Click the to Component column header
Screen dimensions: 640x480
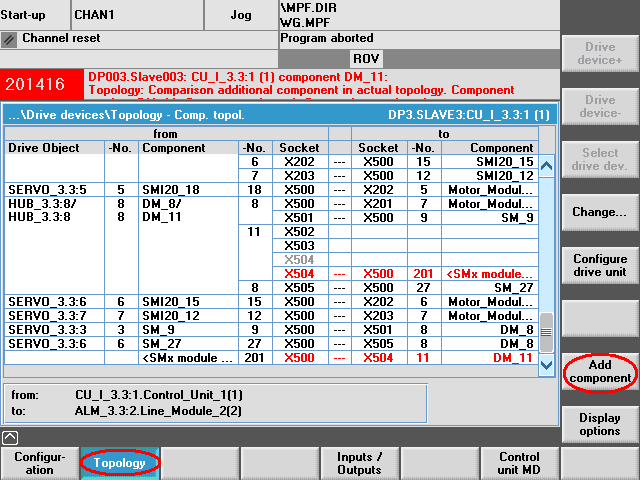click(x=490, y=148)
